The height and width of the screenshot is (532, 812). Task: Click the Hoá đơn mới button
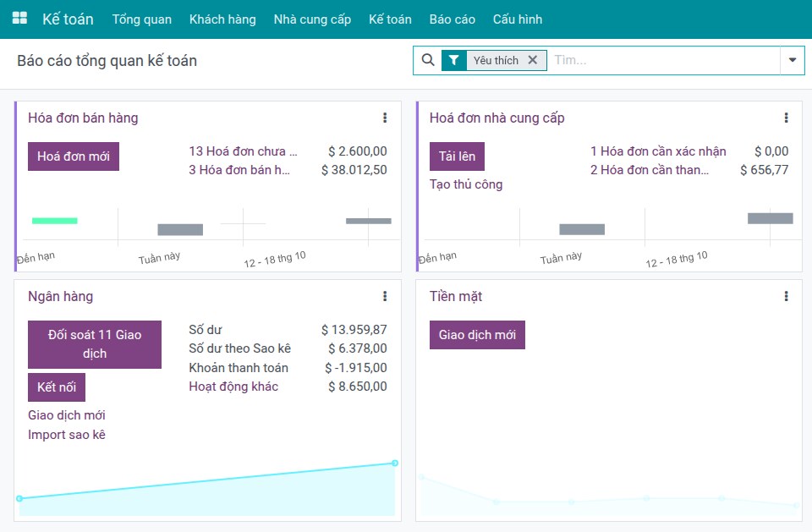pyautogui.click(x=74, y=156)
